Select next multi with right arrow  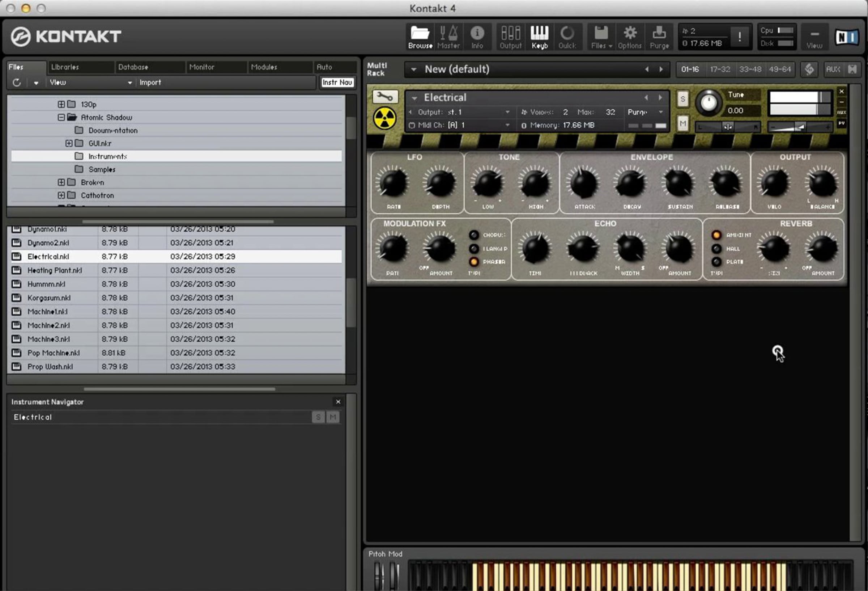click(x=661, y=69)
